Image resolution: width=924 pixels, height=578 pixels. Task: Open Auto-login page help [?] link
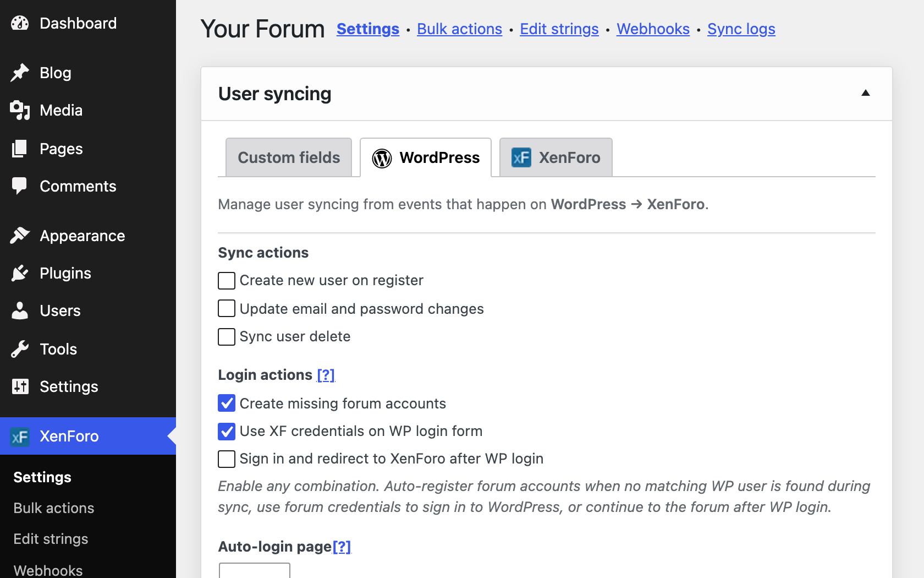point(342,547)
